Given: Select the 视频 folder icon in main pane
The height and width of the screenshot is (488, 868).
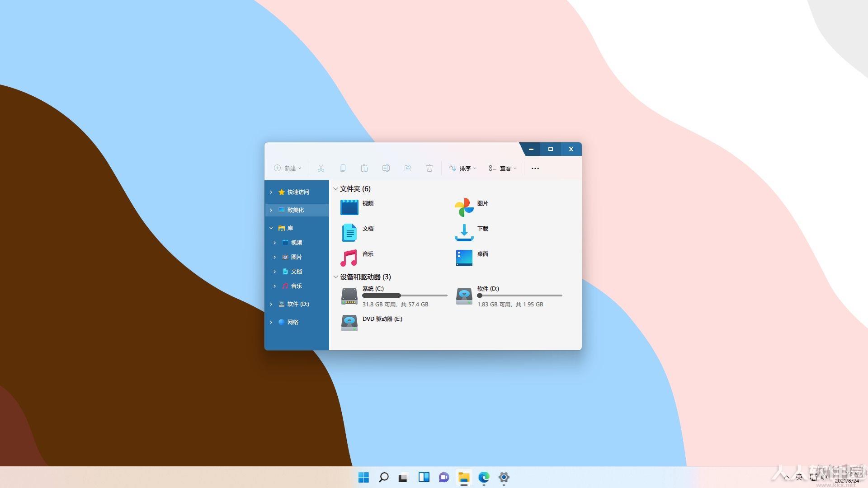Looking at the screenshot, I should 349,207.
